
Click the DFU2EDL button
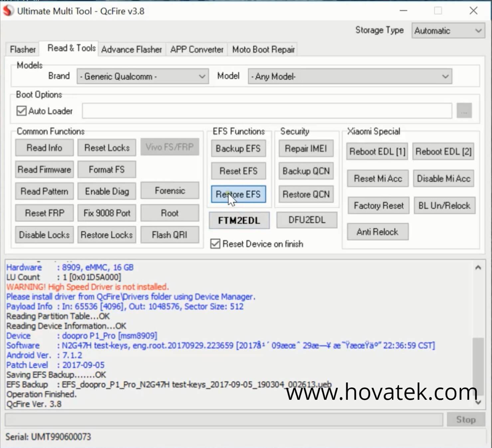pos(307,220)
